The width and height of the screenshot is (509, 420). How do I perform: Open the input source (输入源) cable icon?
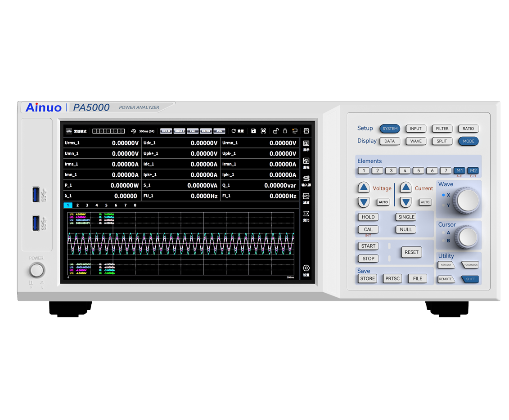click(x=306, y=180)
